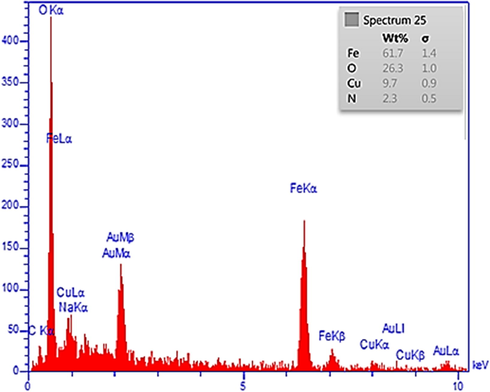Click the AuLα peak label
The width and height of the screenshot is (490, 392).
point(446,351)
